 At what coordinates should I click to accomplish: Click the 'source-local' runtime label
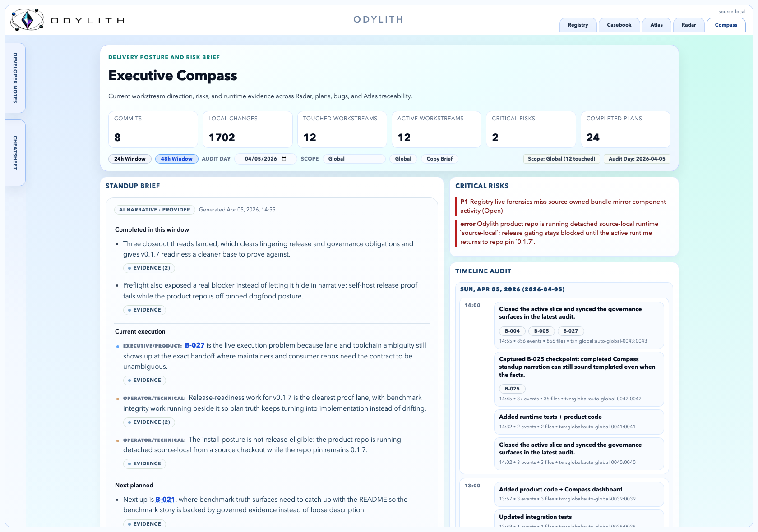click(732, 12)
